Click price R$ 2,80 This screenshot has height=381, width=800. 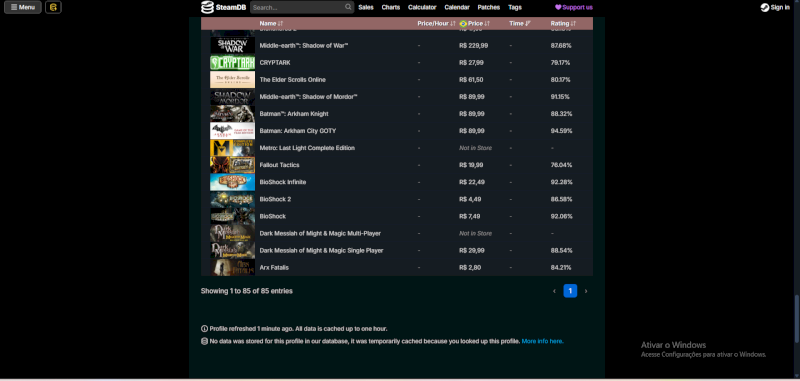click(470, 268)
